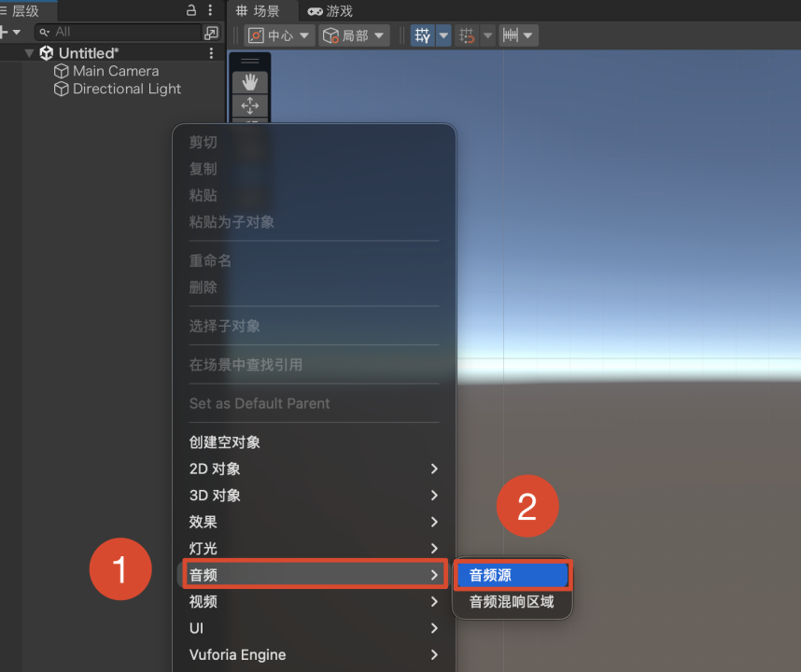801x672 pixels.
Task: Open the 效果 submenu
Action: click(315, 522)
